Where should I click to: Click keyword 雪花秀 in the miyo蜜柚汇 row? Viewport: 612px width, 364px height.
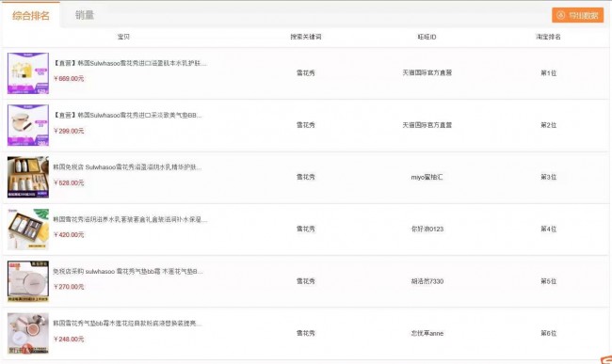pyautogui.click(x=306, y=177)
